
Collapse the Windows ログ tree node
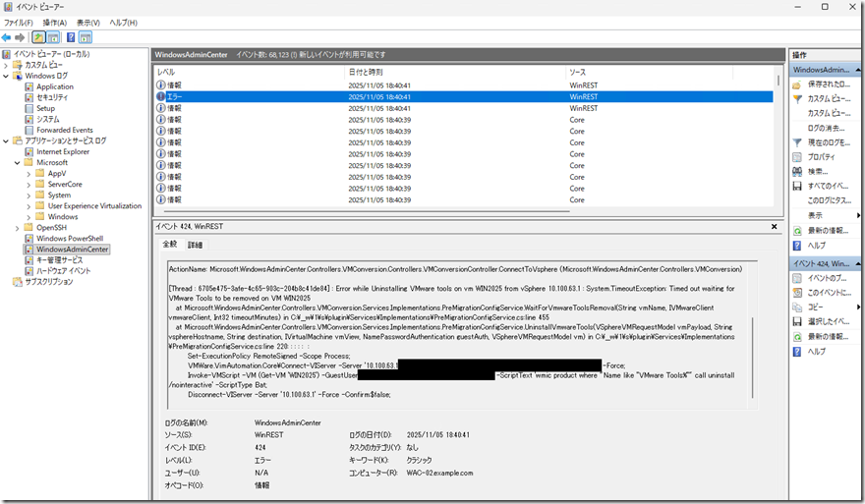6,76
